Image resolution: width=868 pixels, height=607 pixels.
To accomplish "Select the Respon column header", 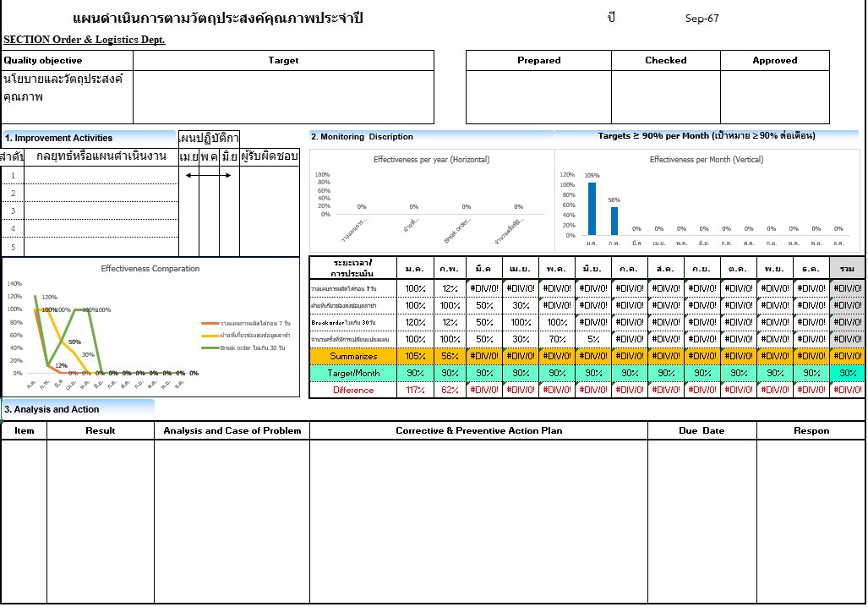I will [x=811, y=430].
